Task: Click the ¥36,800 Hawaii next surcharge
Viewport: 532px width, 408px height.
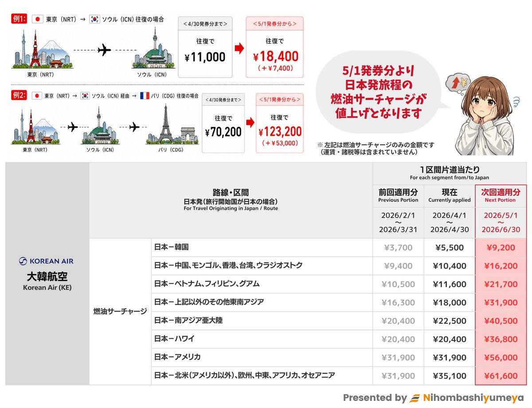Action: coord(501,339)
